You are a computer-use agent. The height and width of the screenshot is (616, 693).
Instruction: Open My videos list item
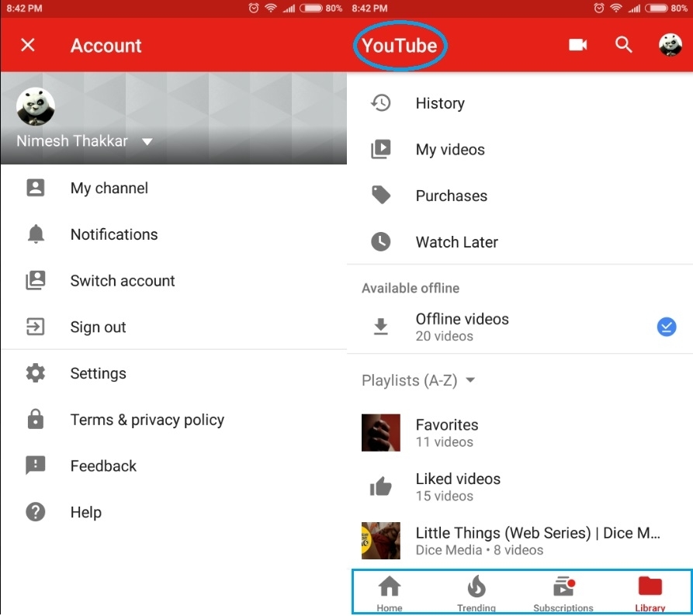click(x=520, y=150)
